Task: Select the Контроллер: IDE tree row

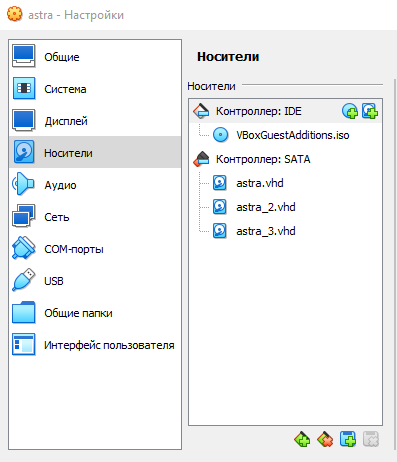Action: pyautogui.click(x=285, y=111)
